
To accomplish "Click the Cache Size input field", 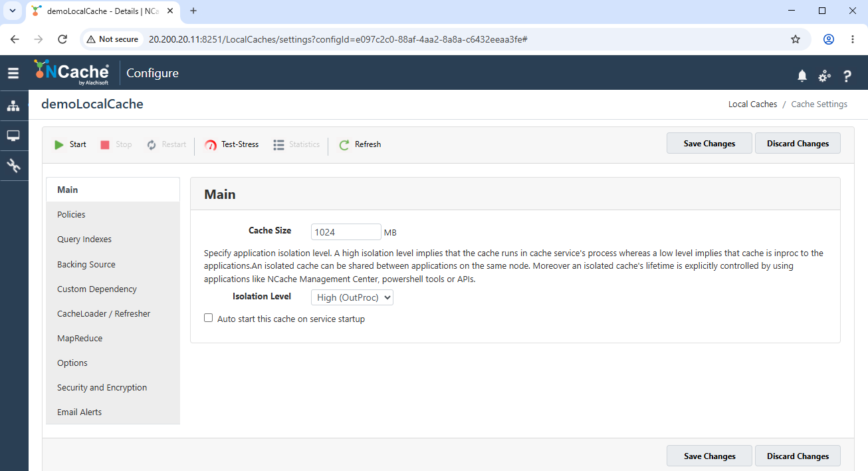I will (346, 232).
